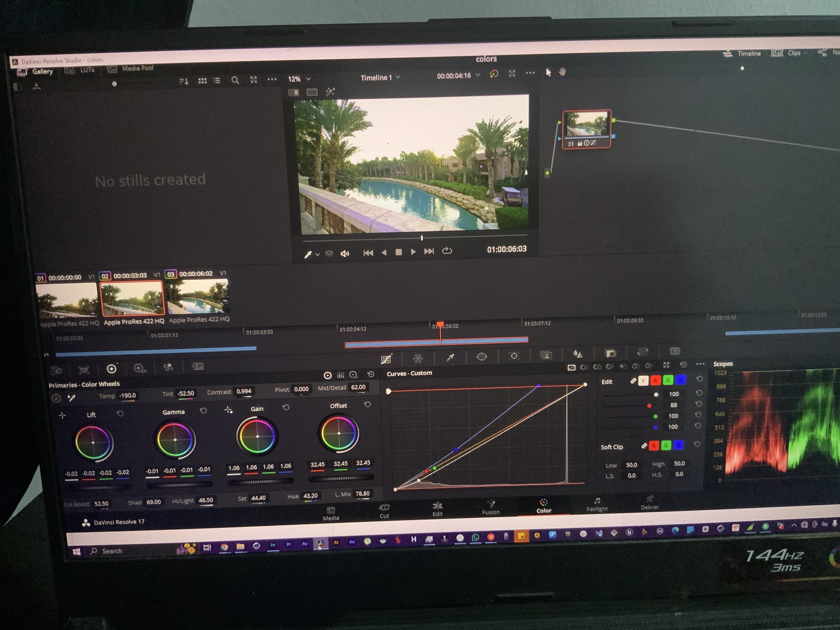The image size is (840, 630).
Task: Toggle Soft Clip green channel
Action: [666, 445]
